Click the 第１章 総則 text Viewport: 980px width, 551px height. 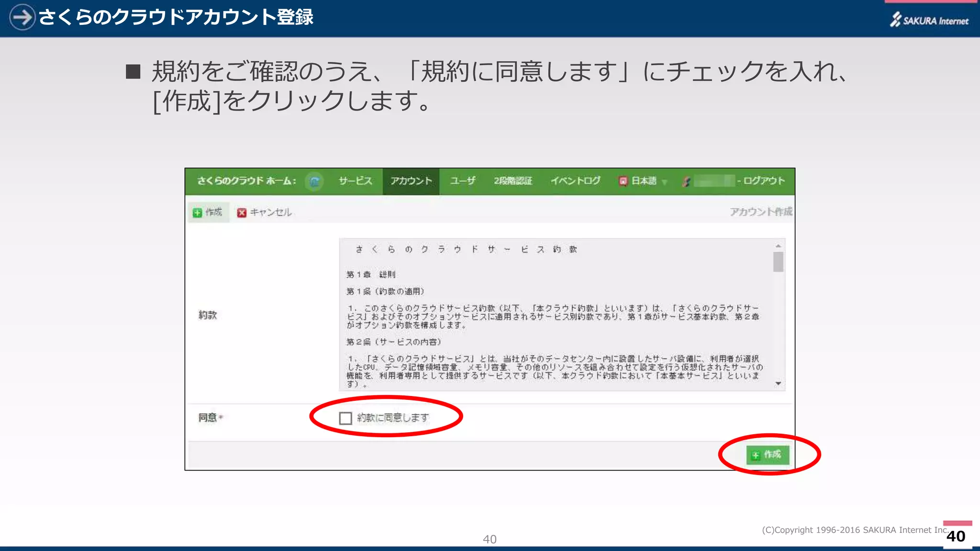click(x=371, y=275)
